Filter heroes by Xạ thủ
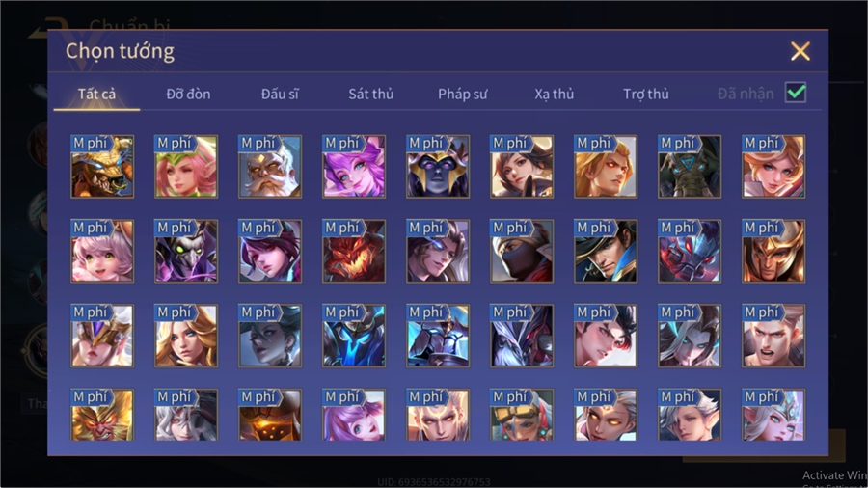Viewport: 868px width, 488px height. [x=555, y=95]
